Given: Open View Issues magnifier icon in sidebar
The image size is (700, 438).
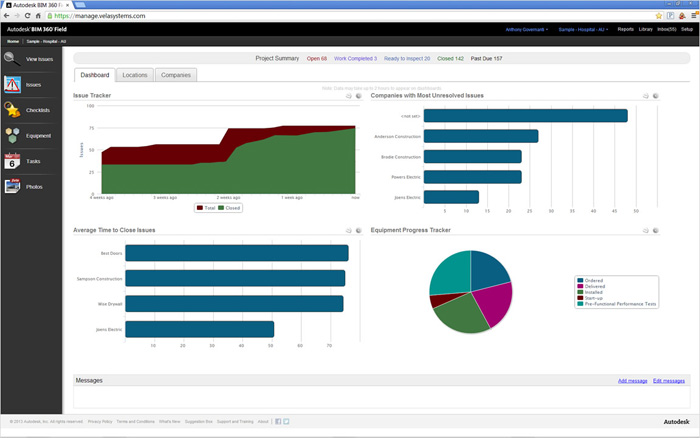Looking at the screenshot, I should coord(14,59).
